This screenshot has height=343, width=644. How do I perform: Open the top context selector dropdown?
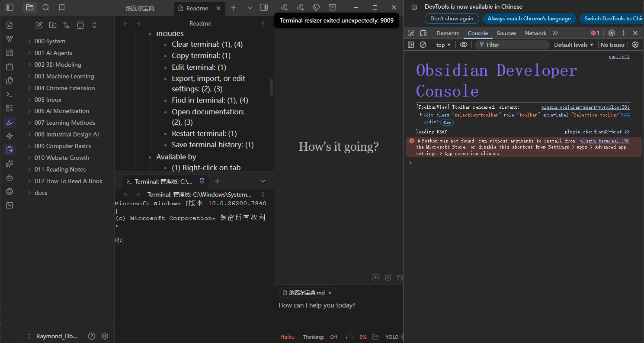pyautogui.click(x=443, y=45)
